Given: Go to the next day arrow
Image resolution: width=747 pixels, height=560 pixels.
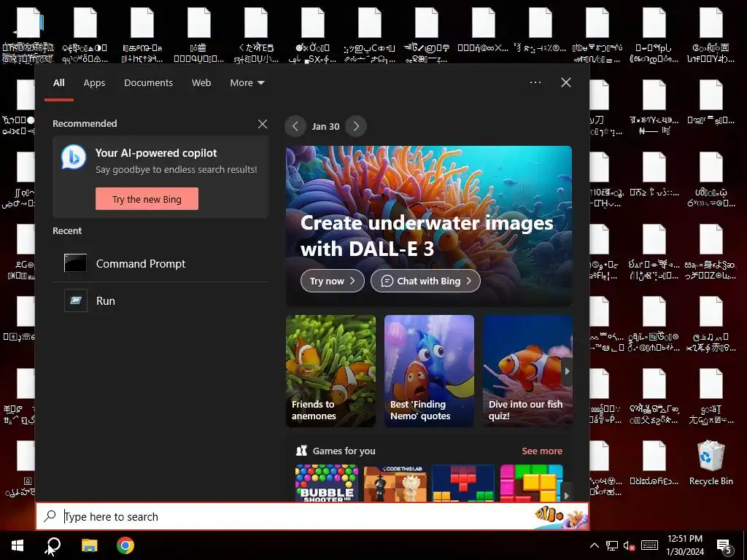Looking at the screenshot, I should click(x=356, y=126).
